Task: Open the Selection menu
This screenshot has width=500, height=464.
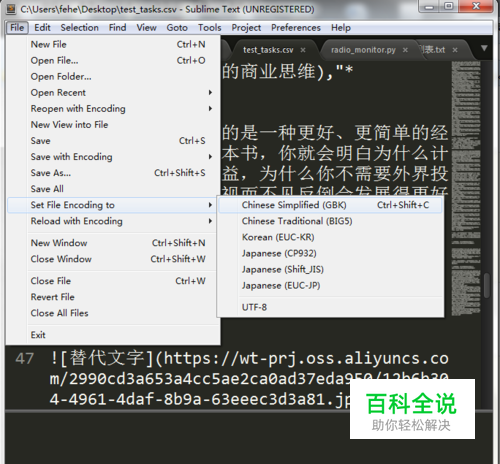Action: pyautogui.click(x=80, y=28)
